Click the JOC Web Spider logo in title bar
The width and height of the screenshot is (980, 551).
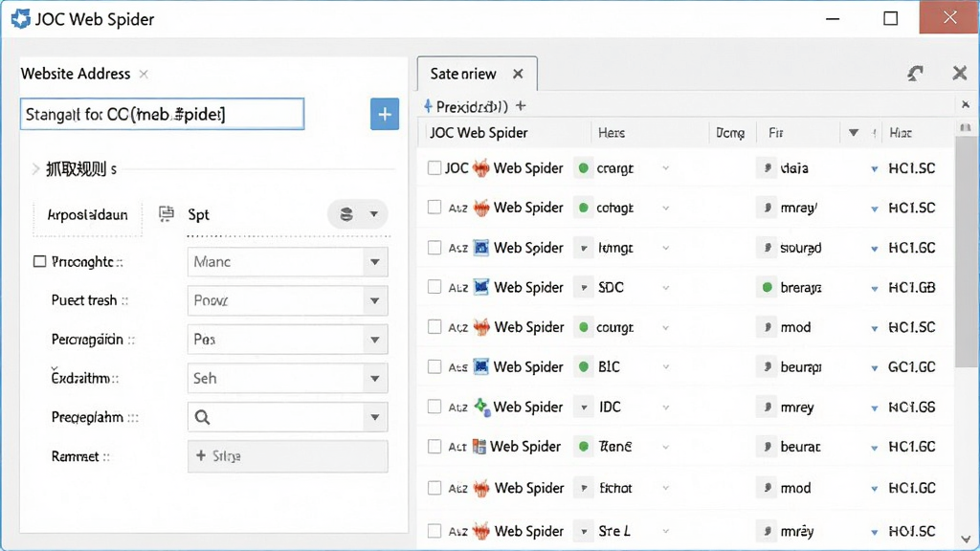click(21, 19)
